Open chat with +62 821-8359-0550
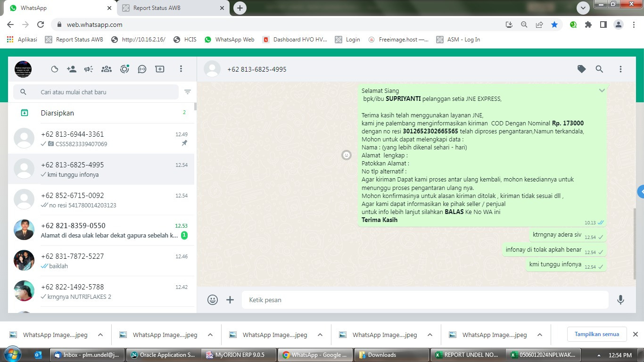The image size is (644, 362). 101,230
